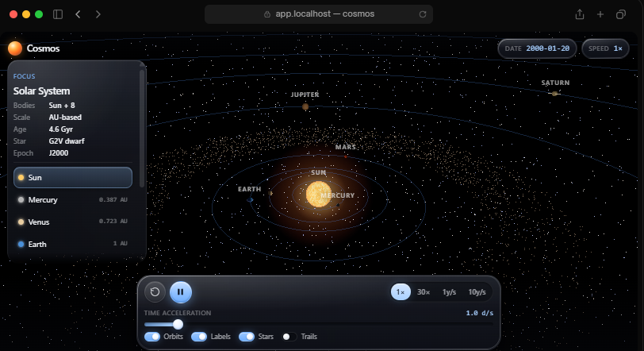The image size is (644, 351).
Task: Pause the simulation playback
Action: (180, 291)
